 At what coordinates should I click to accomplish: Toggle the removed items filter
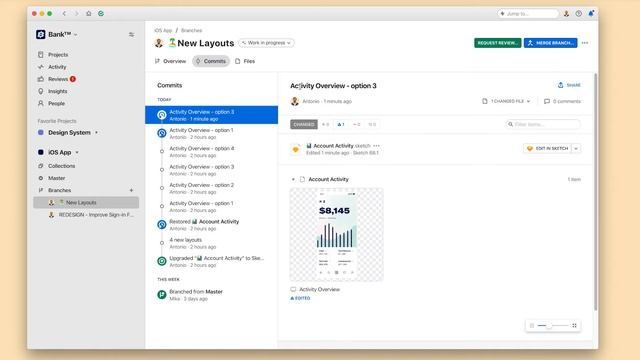[x=356, y=124]
